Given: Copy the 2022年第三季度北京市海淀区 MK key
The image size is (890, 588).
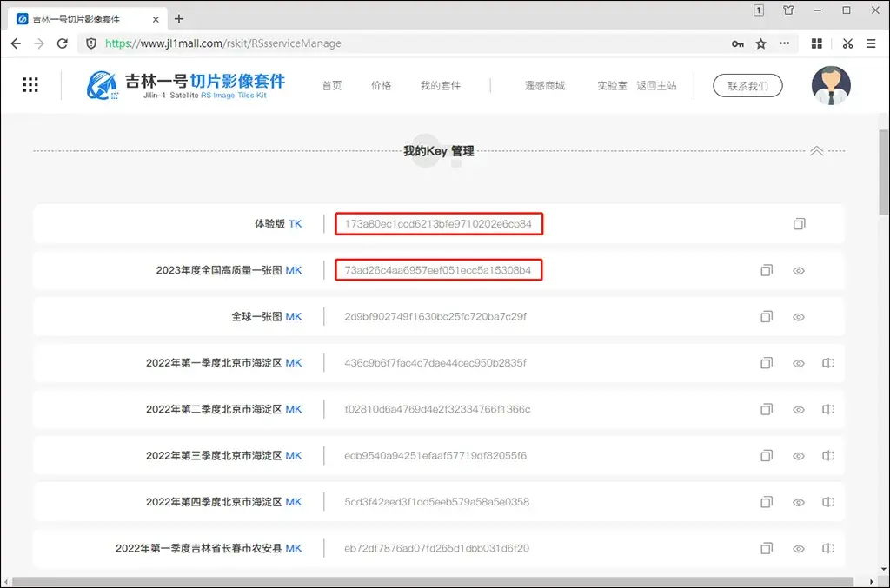Looking at the screenshot, I should (x=767, y=455).
